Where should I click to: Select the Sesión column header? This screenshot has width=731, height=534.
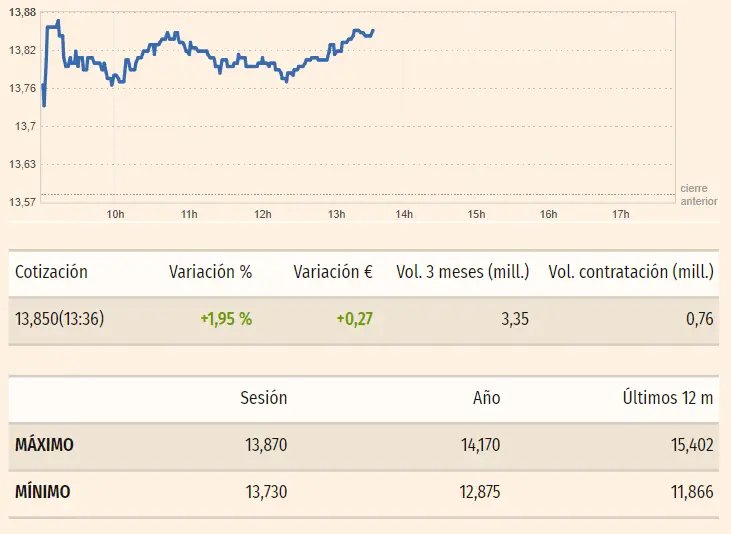click(264, 398)
